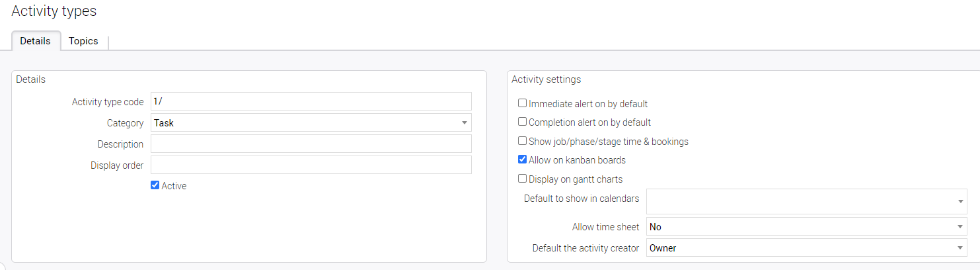Enable Display on gantt charts

point(523,179)
